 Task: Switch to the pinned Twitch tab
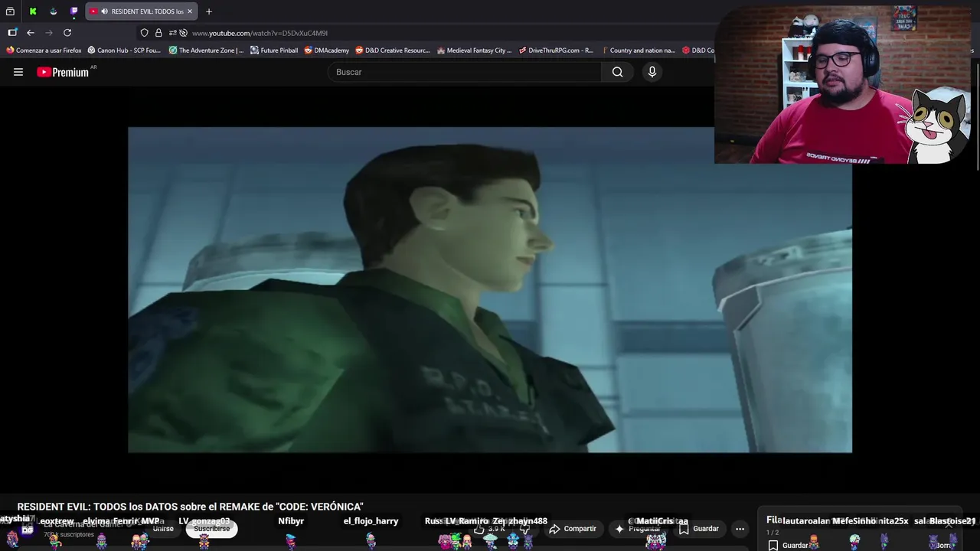tap(74, 11)
